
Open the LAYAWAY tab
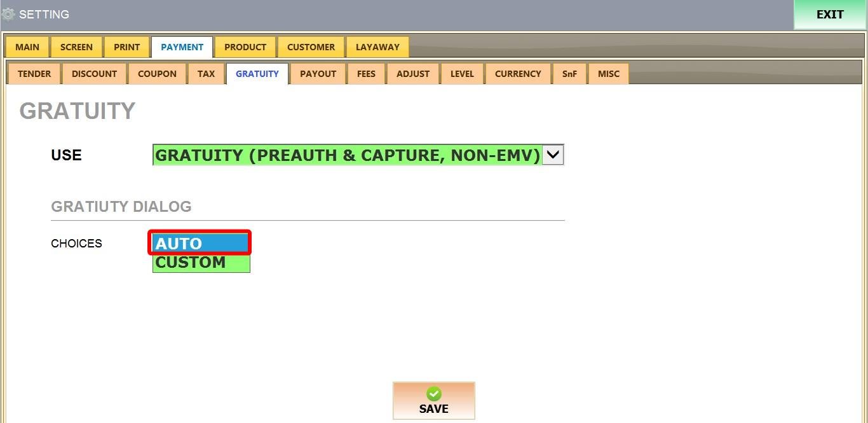377,47
